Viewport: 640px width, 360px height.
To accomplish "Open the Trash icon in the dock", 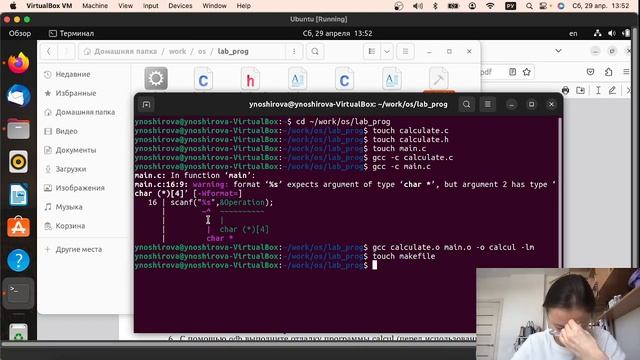I will (x=18, y=332).
